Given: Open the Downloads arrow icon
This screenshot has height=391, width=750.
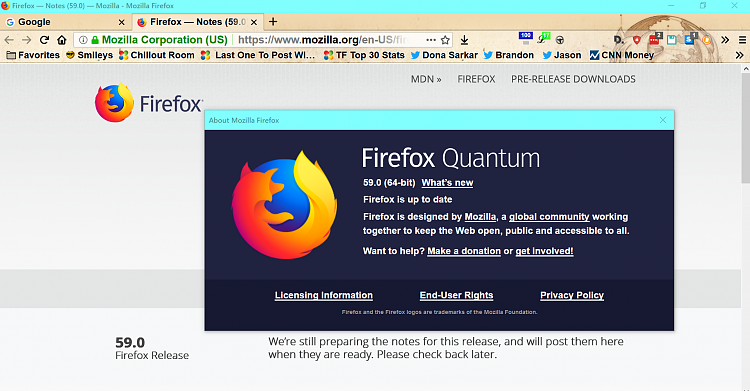Looking at the screenshot, I should coord(464,40).
